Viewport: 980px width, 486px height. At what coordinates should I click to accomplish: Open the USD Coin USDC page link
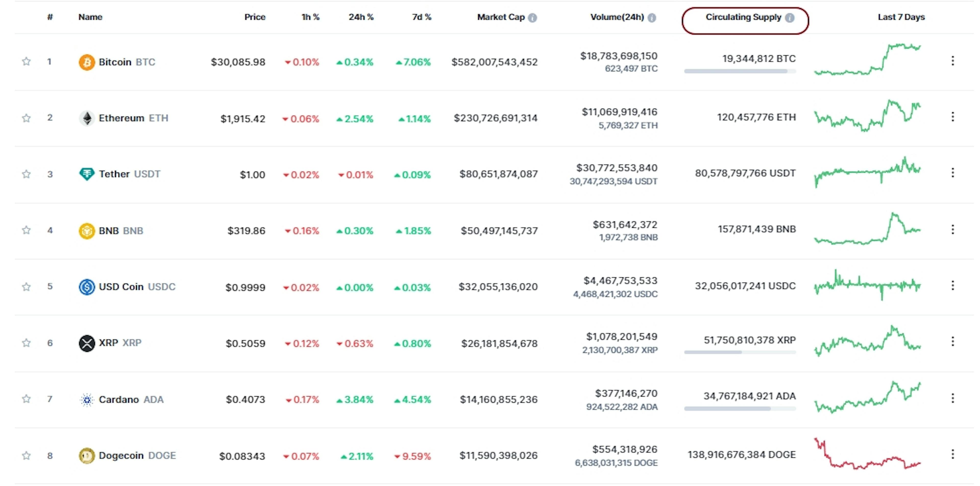pyautogui.click(x=137, y=287)
